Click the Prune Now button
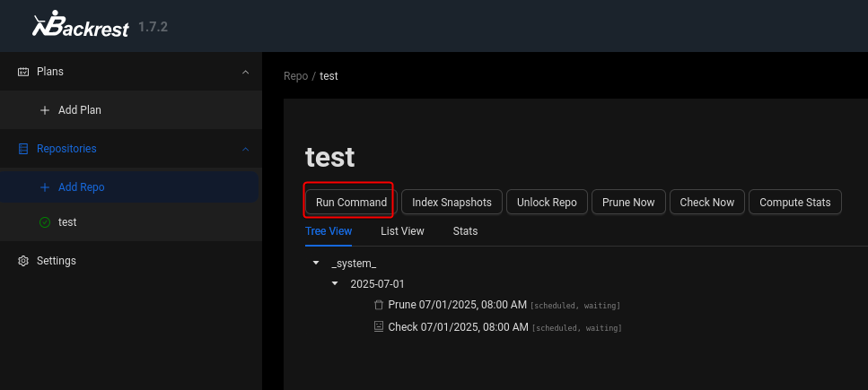This screenshot has height=390, width=868. [x=628, y=203]
